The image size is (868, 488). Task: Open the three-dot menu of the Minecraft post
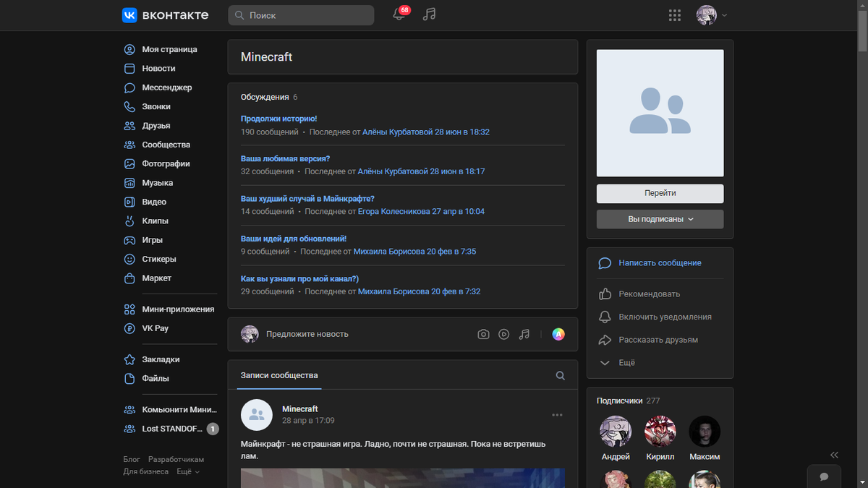click(557, 415)
